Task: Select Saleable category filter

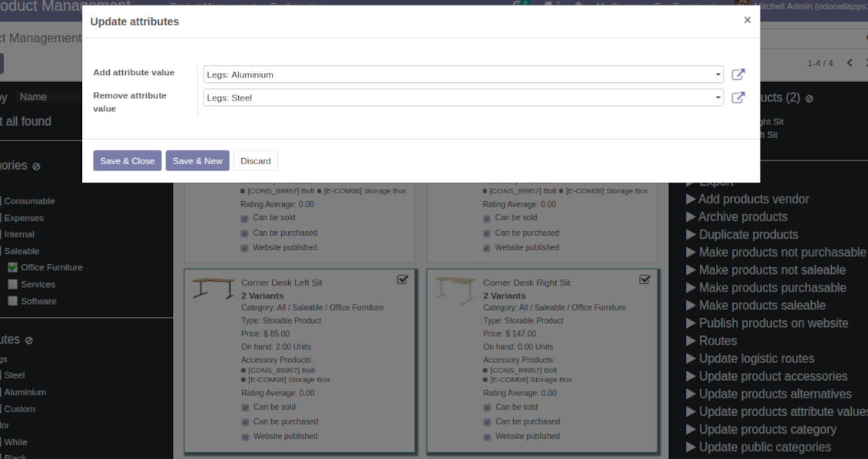Action: coord(22,251)
